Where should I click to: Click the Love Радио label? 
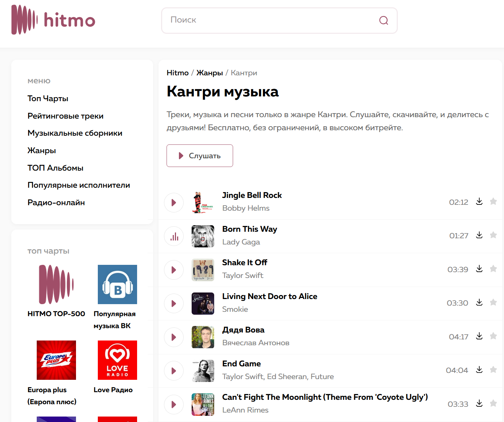(113, 390)
